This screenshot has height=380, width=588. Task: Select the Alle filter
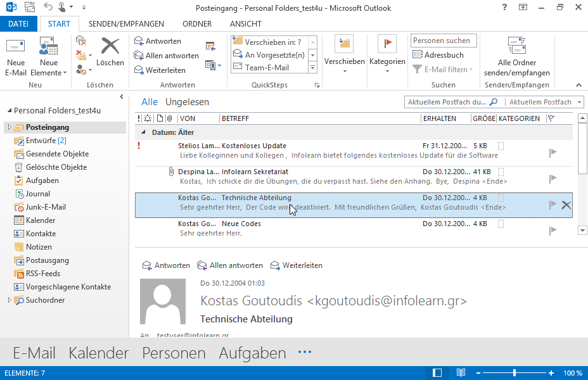(x=150, y=102)
